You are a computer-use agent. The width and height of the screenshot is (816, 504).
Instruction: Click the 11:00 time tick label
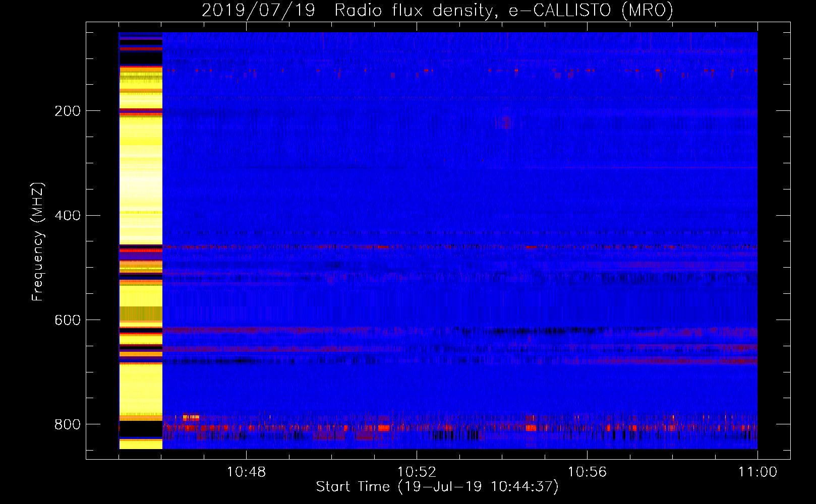pos(757,472)
